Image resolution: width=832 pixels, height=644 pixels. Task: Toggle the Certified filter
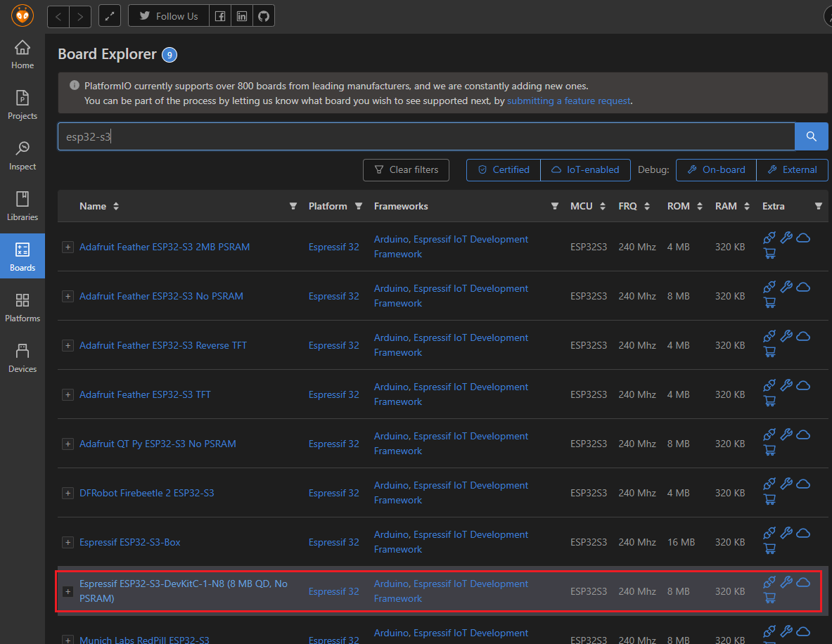click(504, 169)
